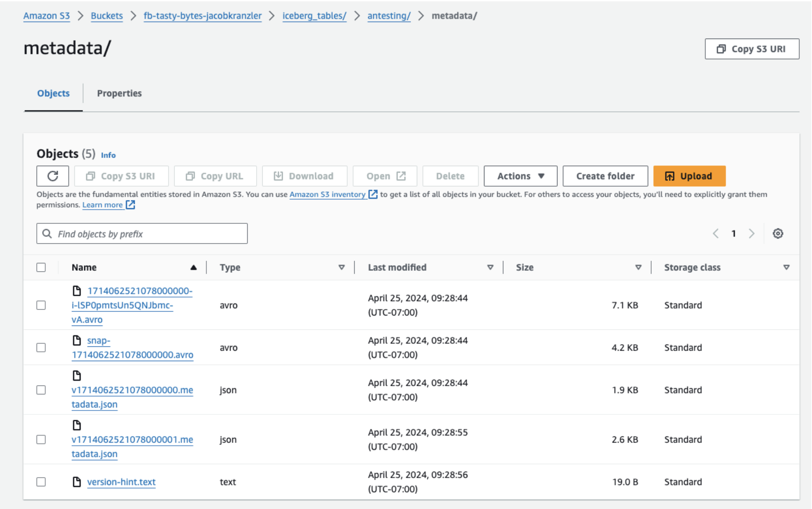The image size is (812, 509).
Task: Toggle checkbox for snap avro file
Action: [42, 348]
